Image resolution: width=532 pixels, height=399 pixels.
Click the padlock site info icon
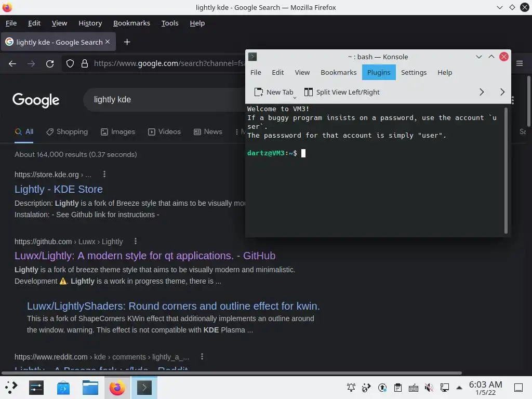point(85,63)
